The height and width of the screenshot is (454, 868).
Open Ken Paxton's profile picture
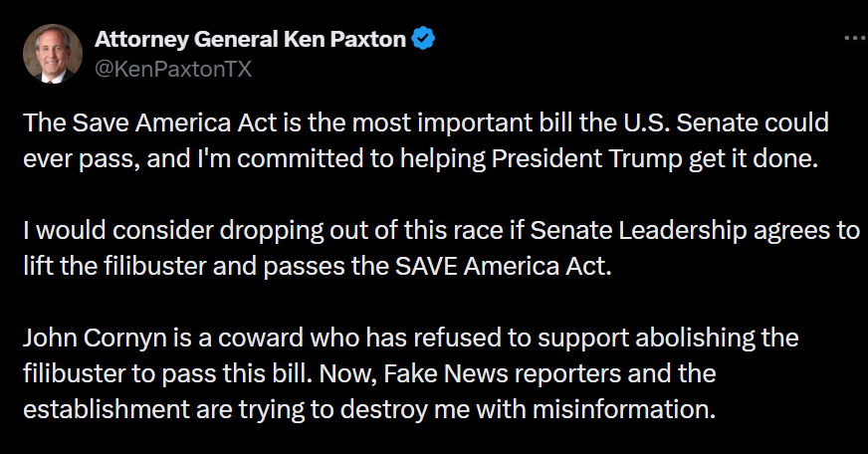52,54
